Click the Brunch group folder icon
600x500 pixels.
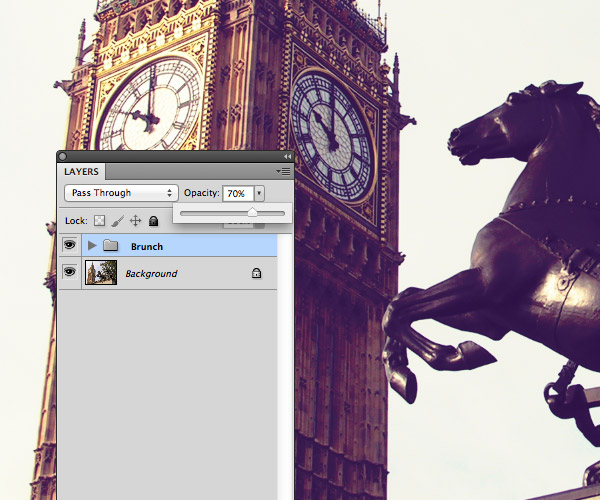pyautogui.click(x=111, y=246)
